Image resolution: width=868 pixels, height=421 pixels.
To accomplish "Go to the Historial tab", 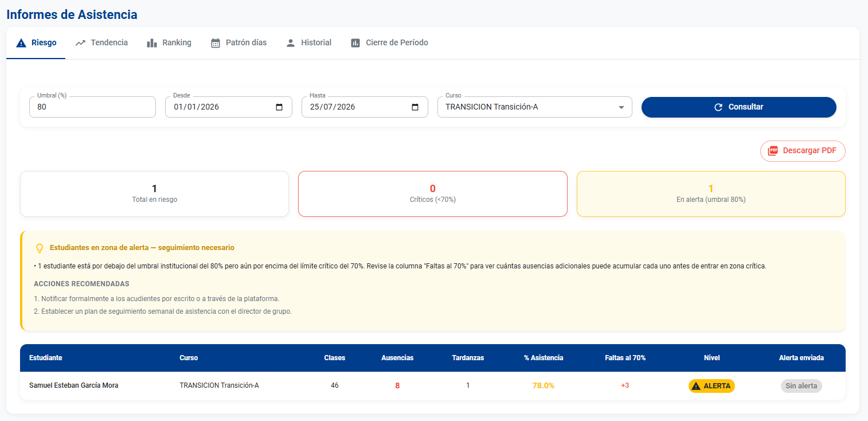I will [x=308, y=43].
